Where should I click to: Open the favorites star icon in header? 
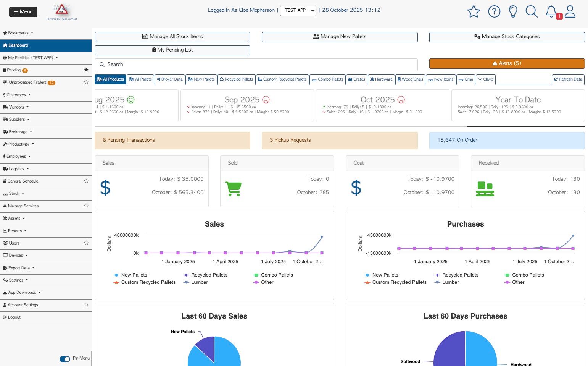click(x=474, y=11)
